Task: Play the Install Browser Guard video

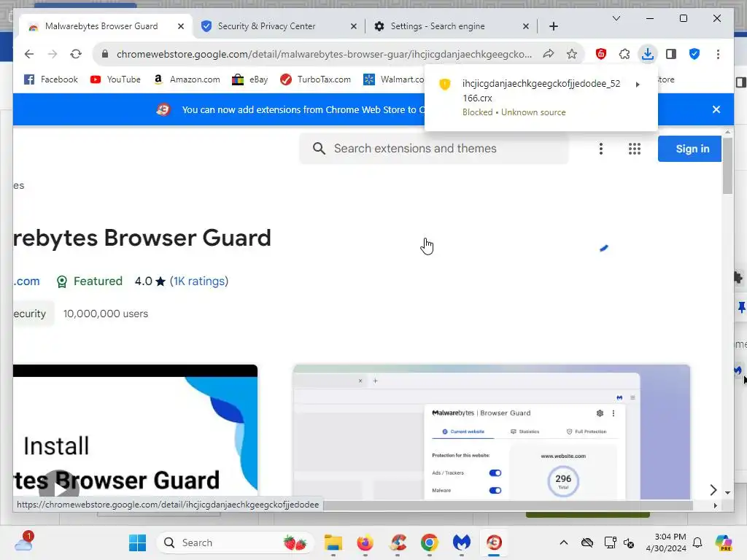Action: (x=59, y=488)
